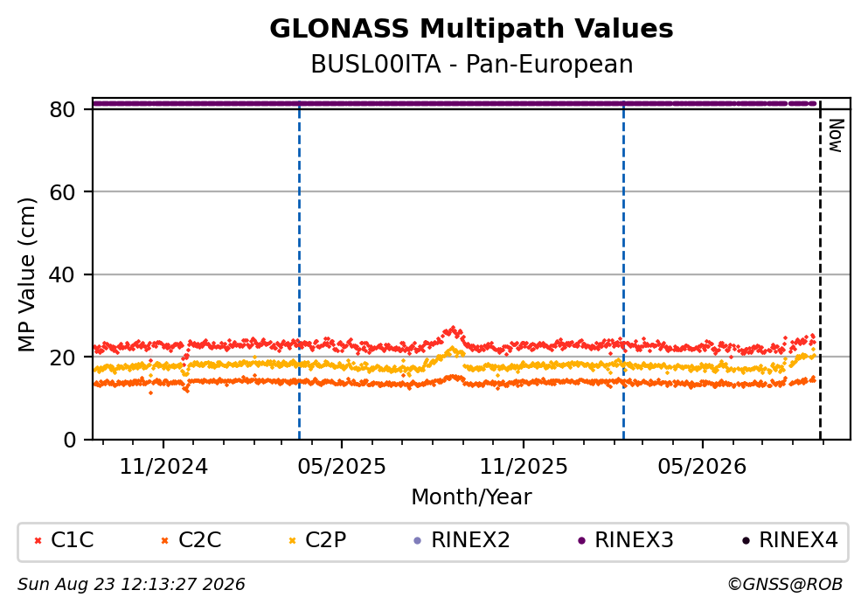Viewport: 868px width, 611px height.
Task: Click the RINEX2 legend dot
Action: [x=418, y=541]
